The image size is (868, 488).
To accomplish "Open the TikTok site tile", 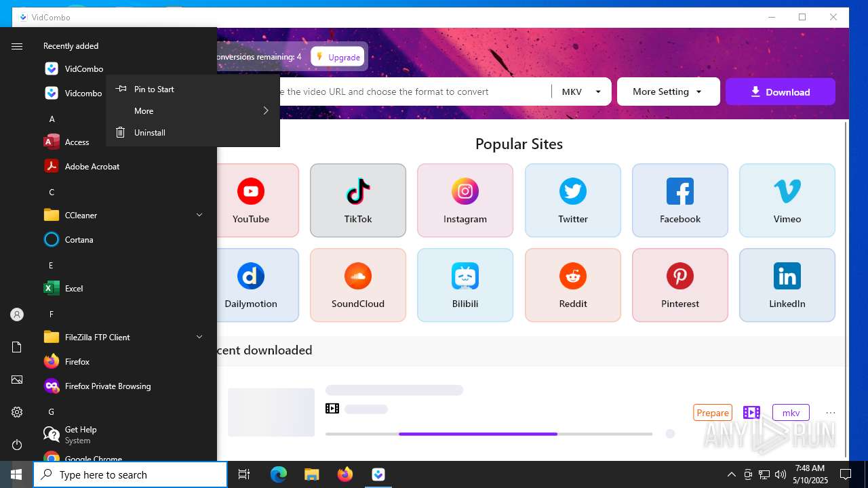I will (x=358, y=201).
